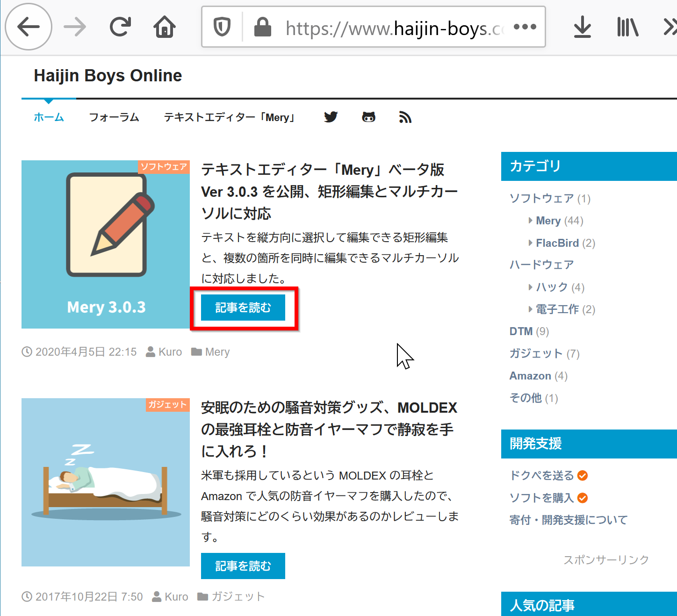
Task: Open the page actions three-dot menu
Action: click(x=525, y=27)
